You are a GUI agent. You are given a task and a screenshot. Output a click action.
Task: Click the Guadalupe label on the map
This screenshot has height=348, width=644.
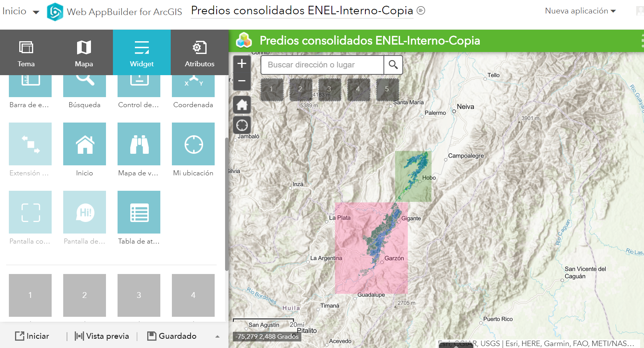tap(371, 295)
